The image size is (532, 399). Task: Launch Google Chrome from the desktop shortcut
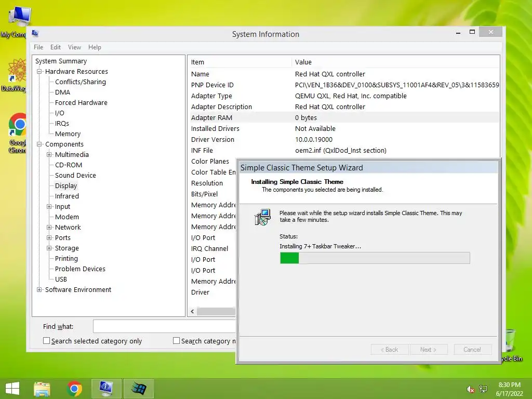click(x=16, y=132)
